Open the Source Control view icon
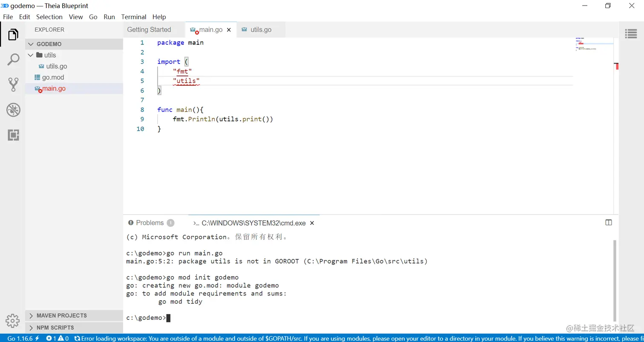This screenshot has height=342, width=644. pyautogui.click(x=13, y=84)
